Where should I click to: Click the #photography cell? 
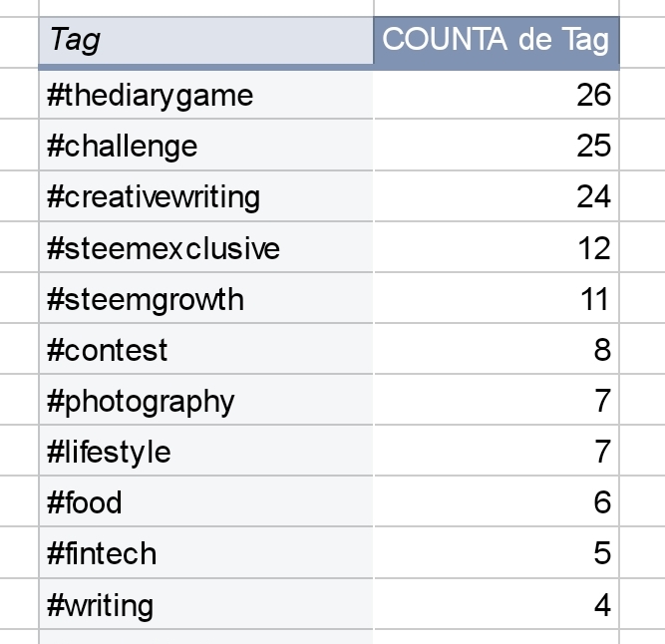pos(206,400)
